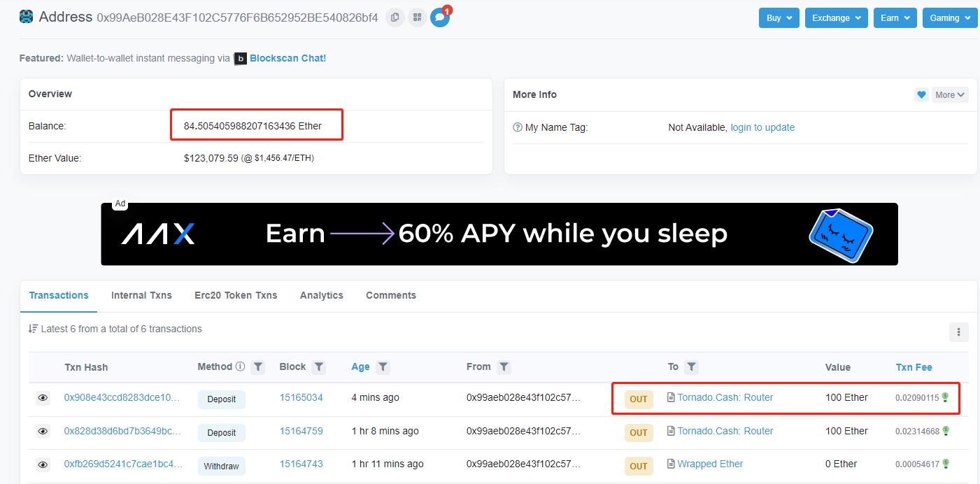The image size is (980, 484).
Task: Click Block column filter icon
Action: pos(319,367)
